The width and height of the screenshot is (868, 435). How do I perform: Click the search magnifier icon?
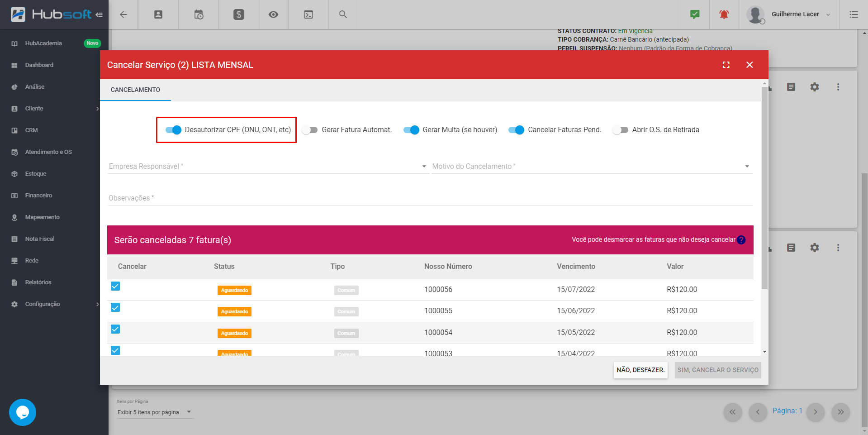point(343,14)
